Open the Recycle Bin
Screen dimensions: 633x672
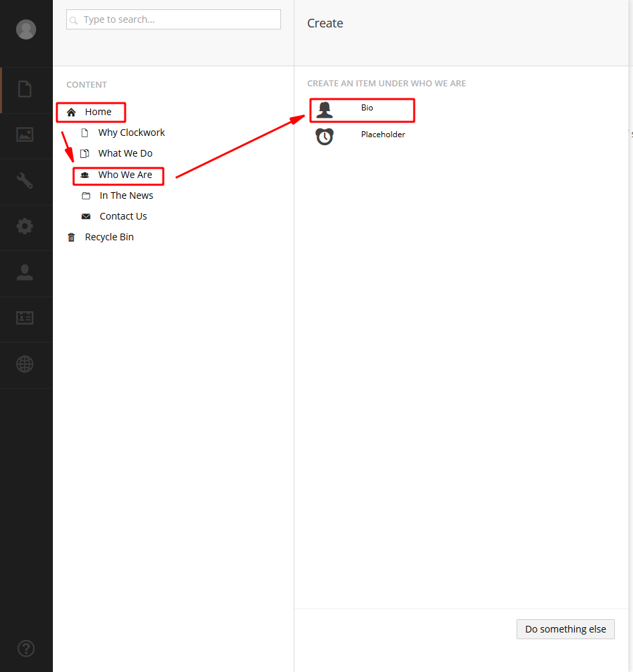[109, 237]
